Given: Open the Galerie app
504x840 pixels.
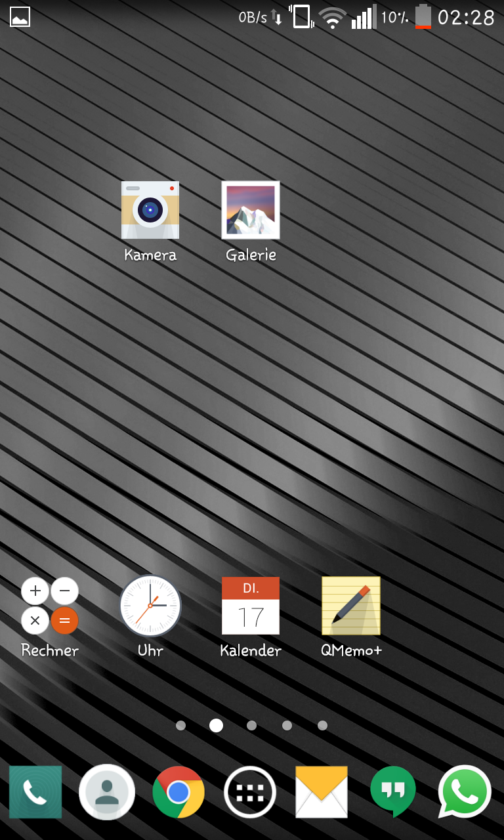Looking at the screenshot, I should [251, 211].
